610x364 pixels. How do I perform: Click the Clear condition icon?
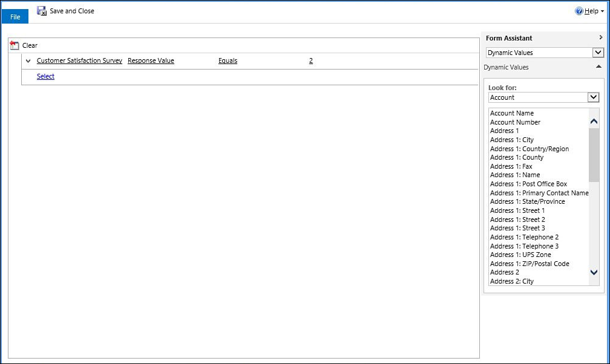pyautogui.click(x=15, y=45)
